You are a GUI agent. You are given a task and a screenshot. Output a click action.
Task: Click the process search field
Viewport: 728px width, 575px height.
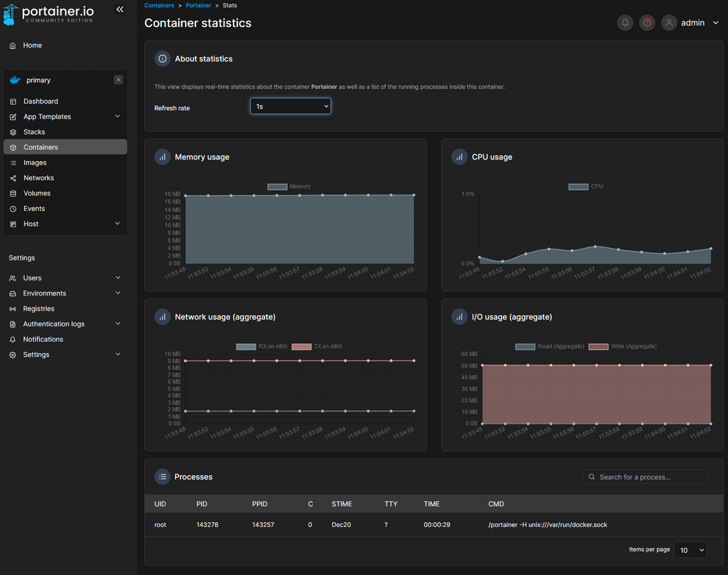646,477
